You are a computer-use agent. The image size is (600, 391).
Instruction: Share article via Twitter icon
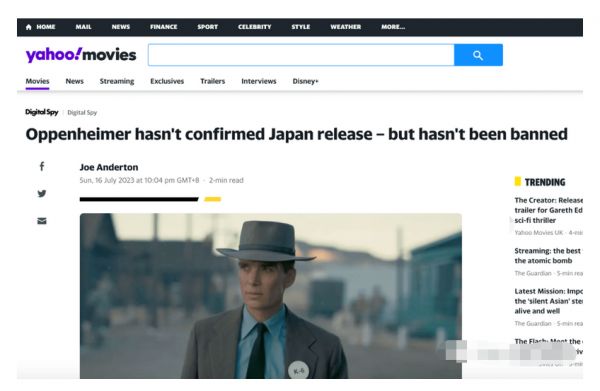pyautogui.click(x=42, y=194)
